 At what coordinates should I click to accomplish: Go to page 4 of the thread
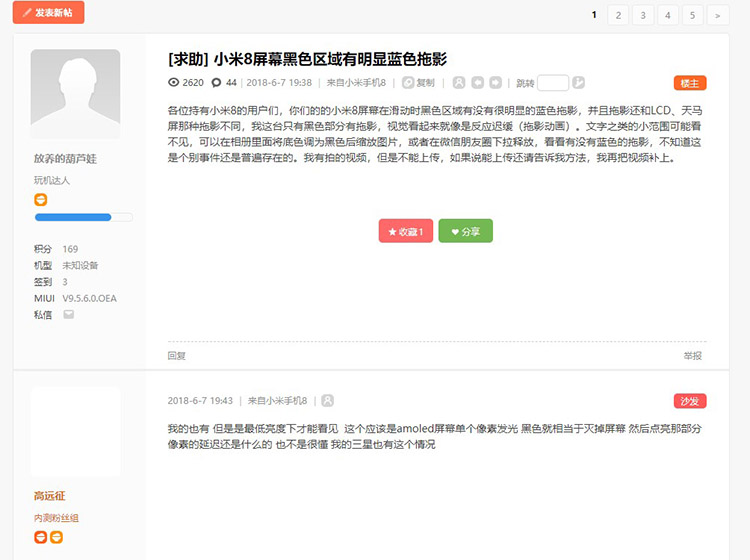point(668,15)
